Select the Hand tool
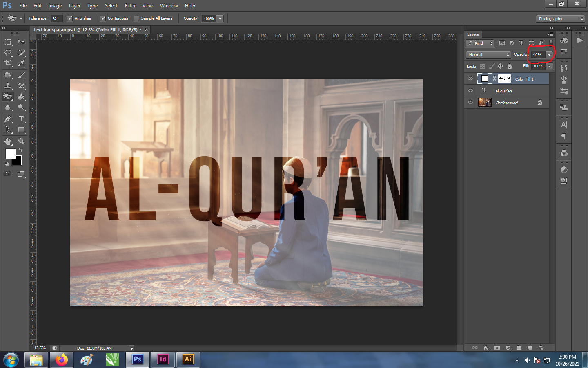The height and width of the screenshot is (368, 588). tap(8, 141)
